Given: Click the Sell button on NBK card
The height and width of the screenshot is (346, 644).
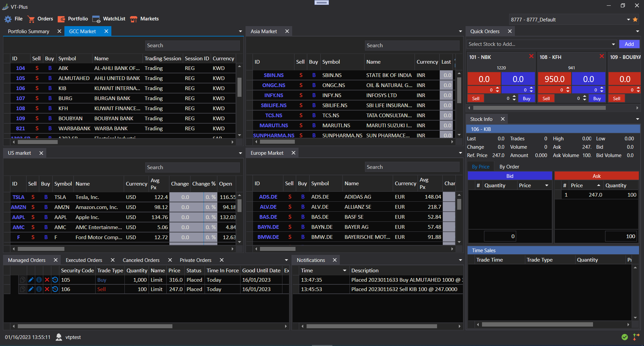Looking at the screenshot, I should (476, 98).
